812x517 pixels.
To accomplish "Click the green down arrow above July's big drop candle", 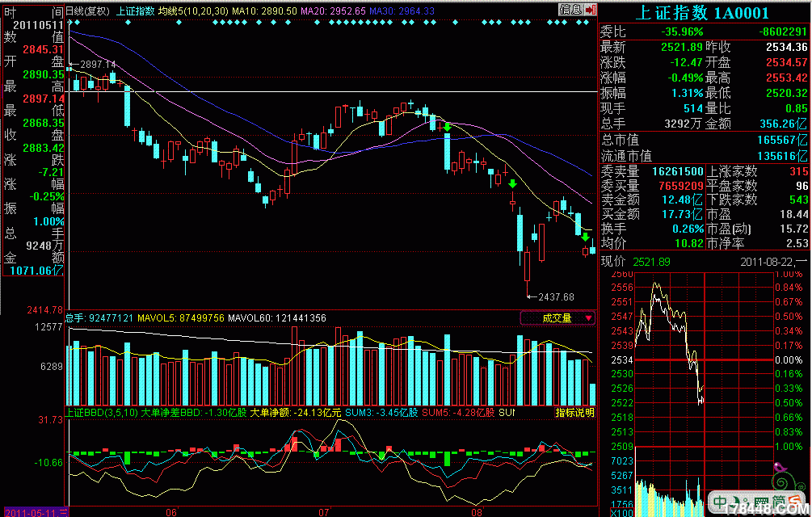I will point(446,128).
